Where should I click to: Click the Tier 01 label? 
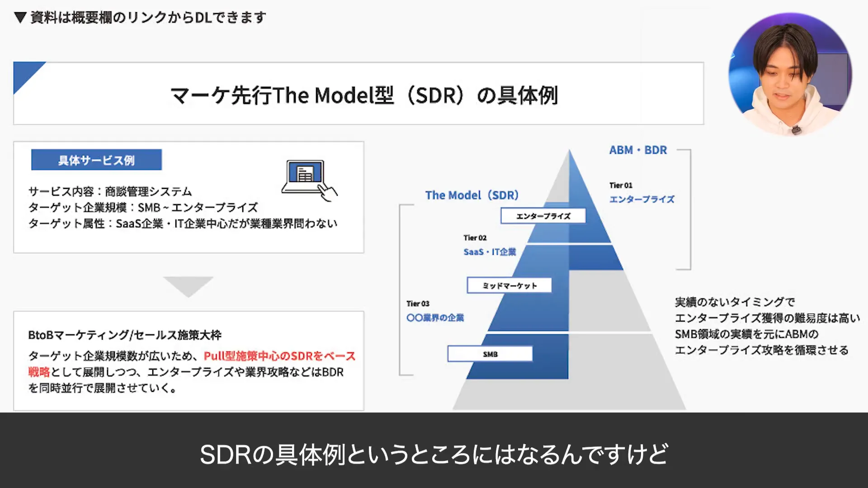click(621, 185)
